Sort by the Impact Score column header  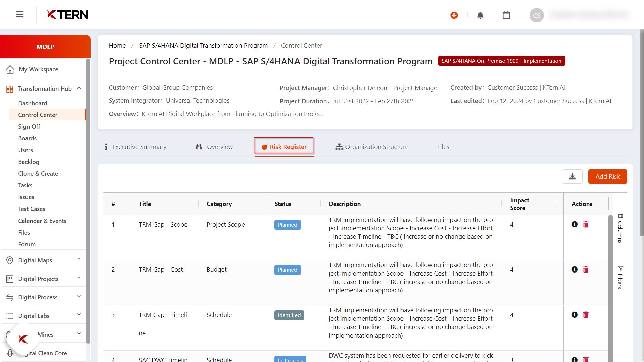coord(520,204)
